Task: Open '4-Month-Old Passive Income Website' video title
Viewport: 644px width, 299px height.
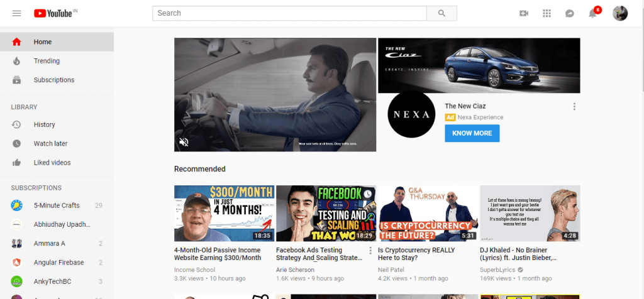Action: pos(218,254)
